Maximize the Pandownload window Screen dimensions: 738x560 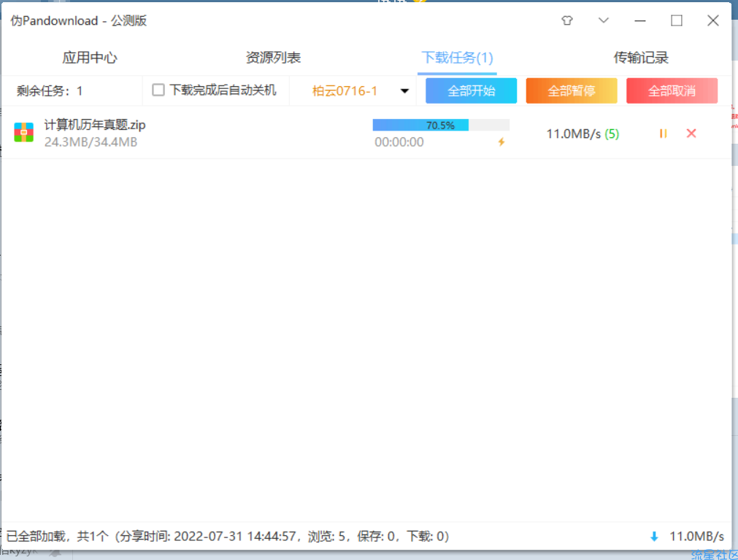tap(677, 20)
